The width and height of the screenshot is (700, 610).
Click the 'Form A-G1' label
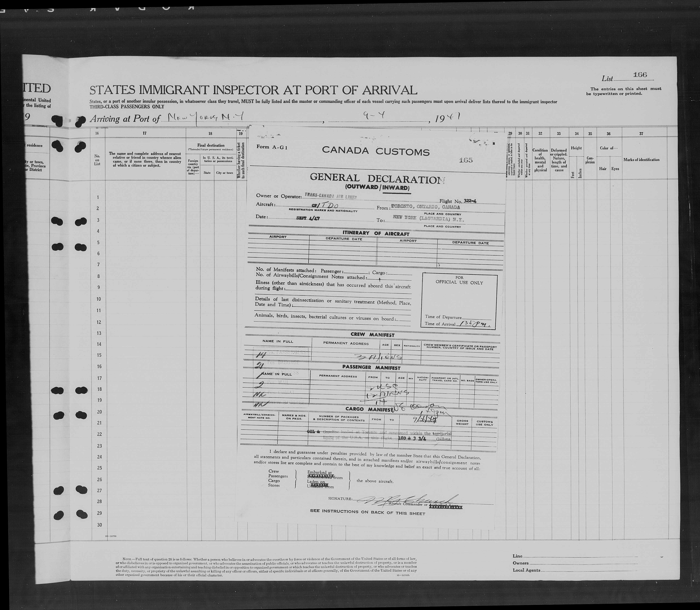272,147
